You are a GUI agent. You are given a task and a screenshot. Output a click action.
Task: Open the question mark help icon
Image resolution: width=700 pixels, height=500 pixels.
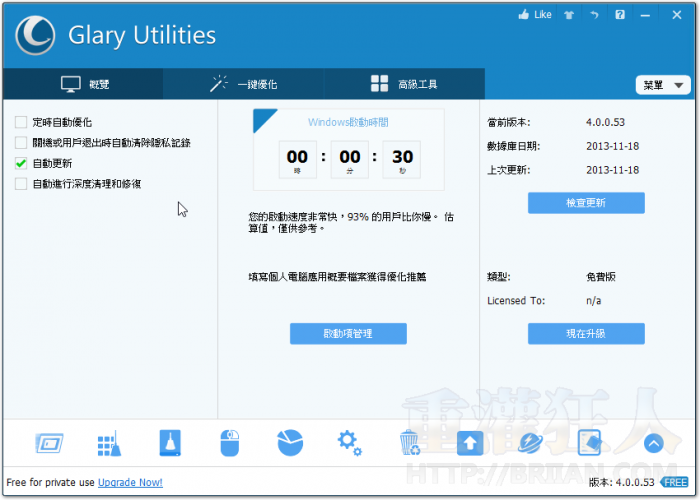coord(620,15)
